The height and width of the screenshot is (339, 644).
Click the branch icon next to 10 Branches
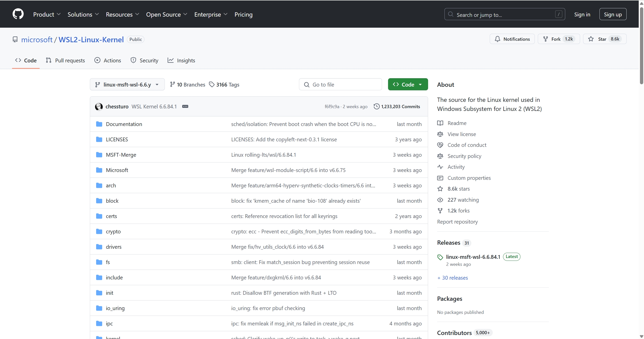click(172, 84)
